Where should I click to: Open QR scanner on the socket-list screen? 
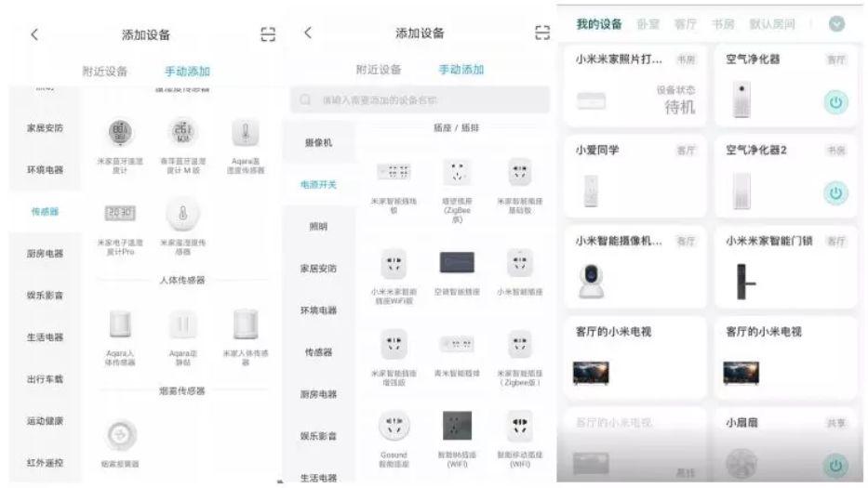(x=542, y=33)
